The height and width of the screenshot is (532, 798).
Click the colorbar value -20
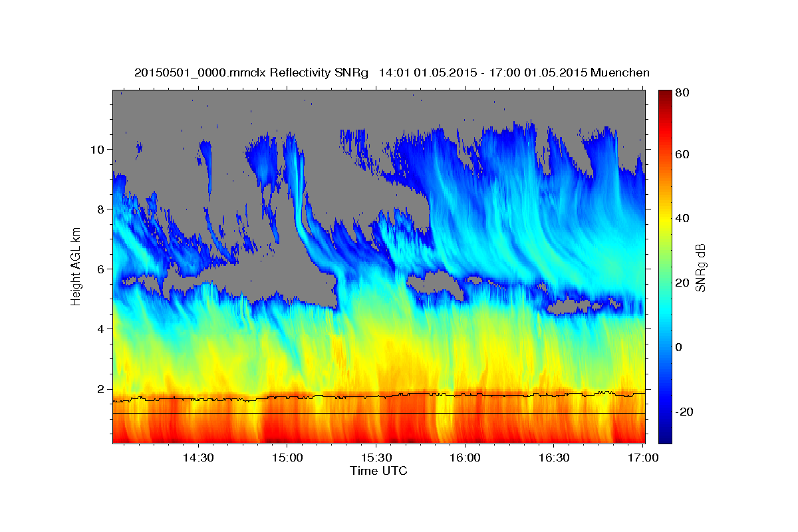point(684,412)
